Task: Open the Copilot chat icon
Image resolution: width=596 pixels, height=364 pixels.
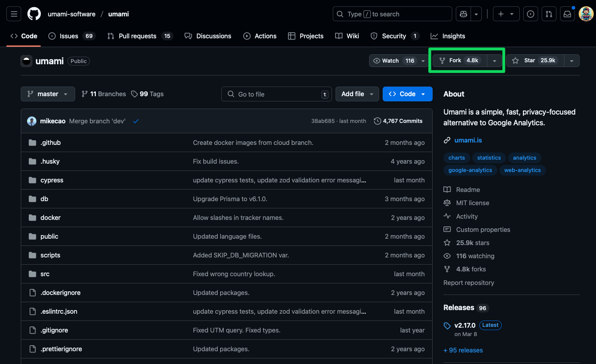Action: pos(463,14)
